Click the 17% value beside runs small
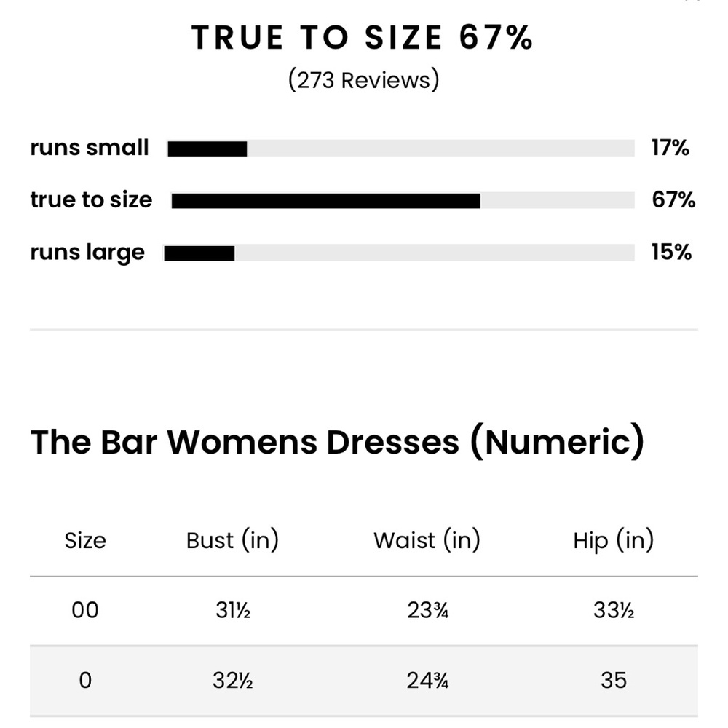728x728 pixels. click(x=670, y=148)
